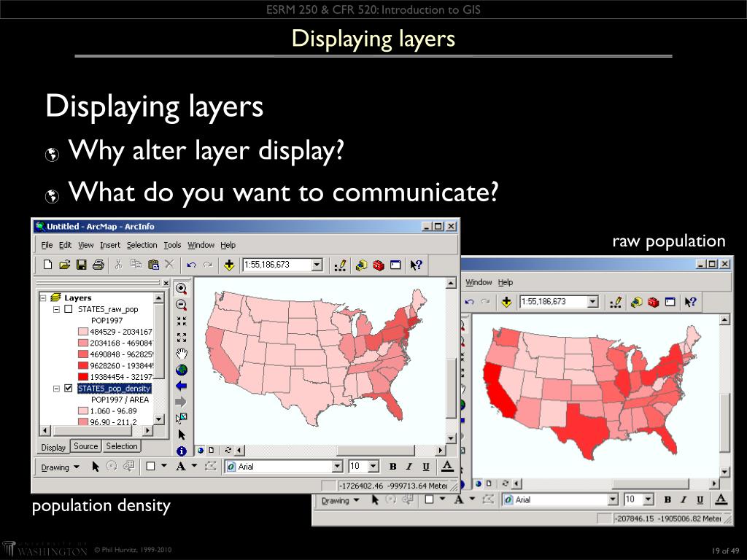Click Undo arrow in front ArcMap window
This screenshot has width=747, height=560.
coord(191,265)
